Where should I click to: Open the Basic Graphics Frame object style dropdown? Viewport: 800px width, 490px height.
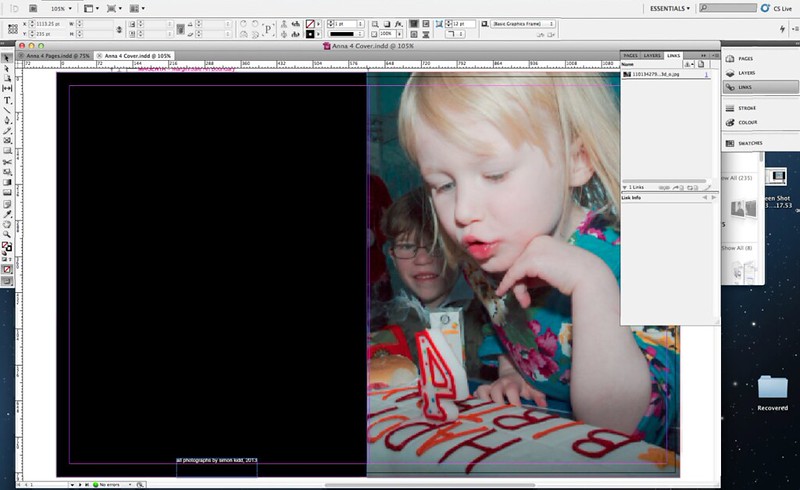pyautogui.click(x=523, y=24)
